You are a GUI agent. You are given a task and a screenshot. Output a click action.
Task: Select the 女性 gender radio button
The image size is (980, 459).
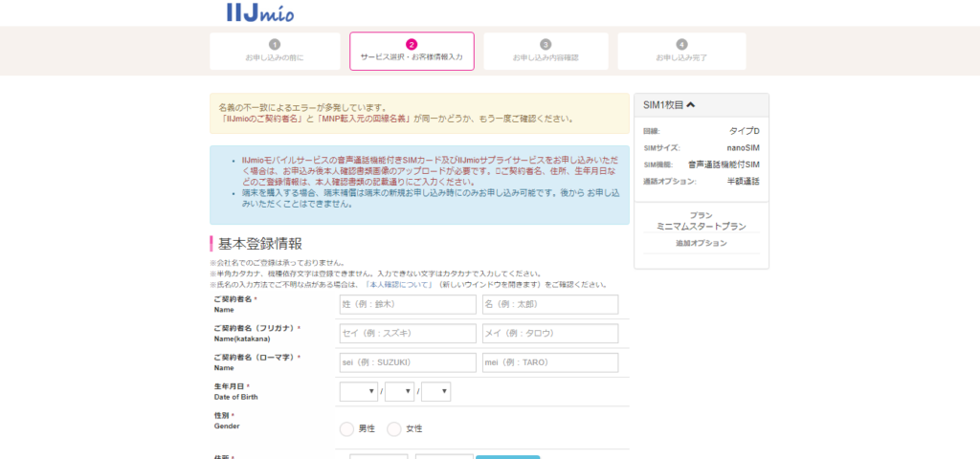click(394, 429)
